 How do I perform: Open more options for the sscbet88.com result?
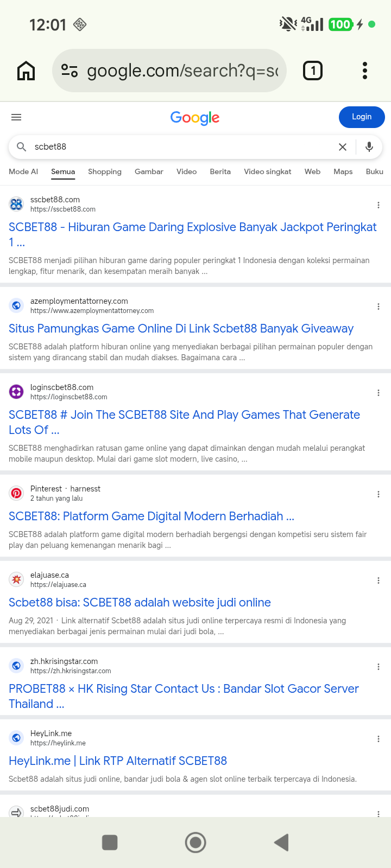tap(379, 205)
